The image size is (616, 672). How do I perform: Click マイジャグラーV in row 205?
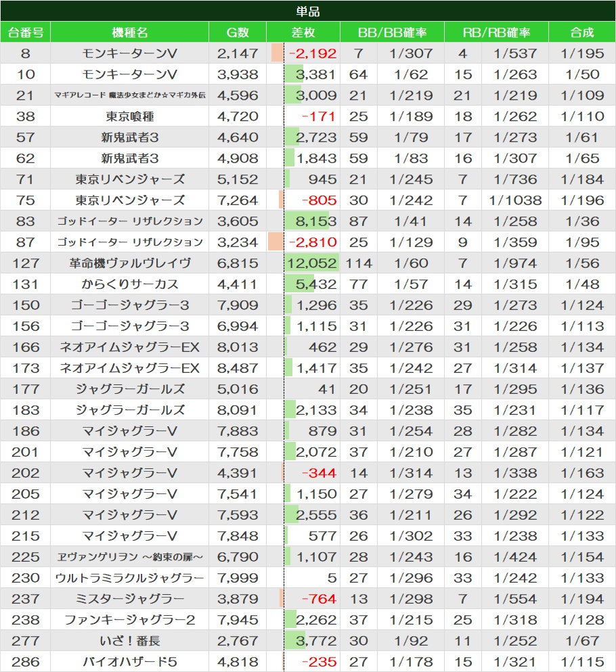click(x=129, y=494)
